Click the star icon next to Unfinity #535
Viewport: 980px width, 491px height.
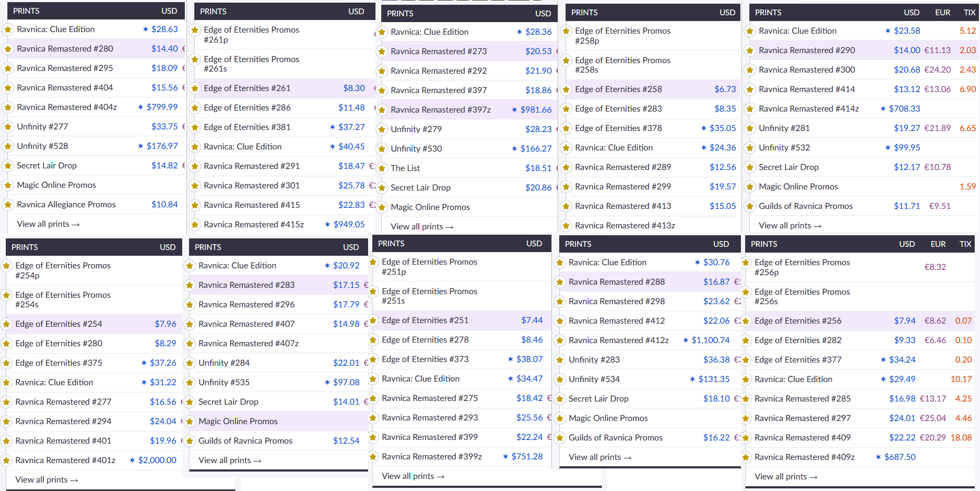190,383
